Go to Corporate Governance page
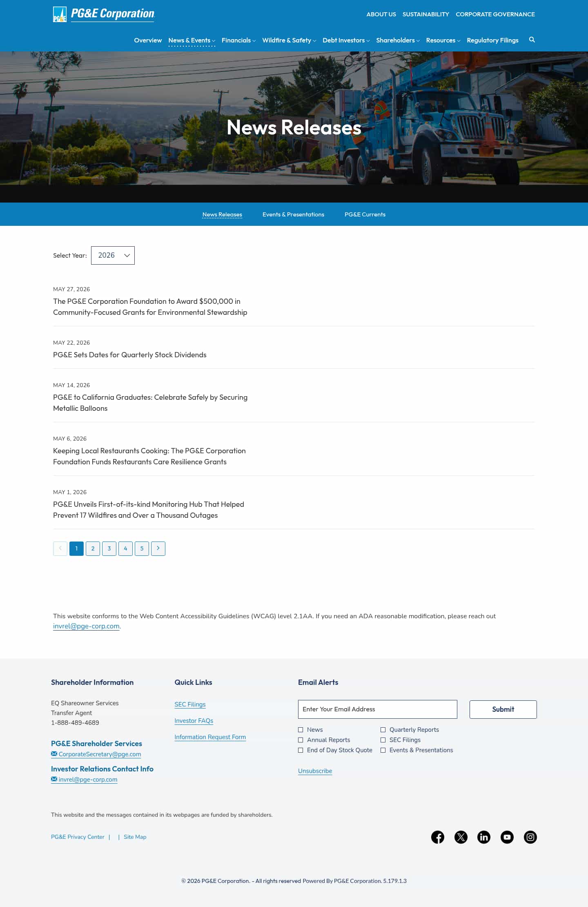 pyautogui.click(x=495, y=14)
